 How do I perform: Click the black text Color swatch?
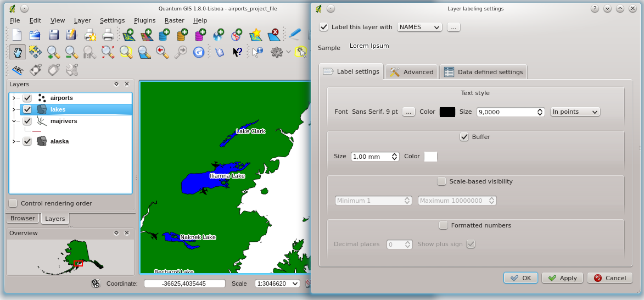[x=447, y=112]
